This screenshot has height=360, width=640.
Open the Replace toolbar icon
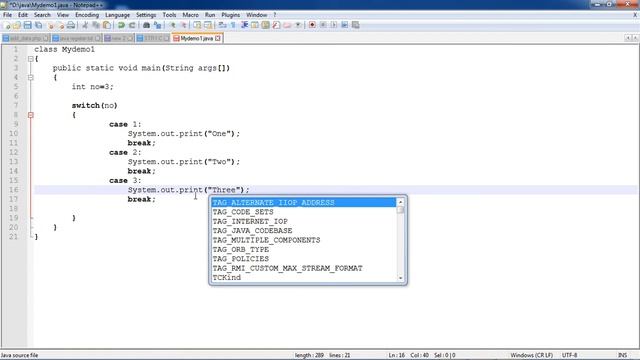pyautogui.click(x=158, y=25)
